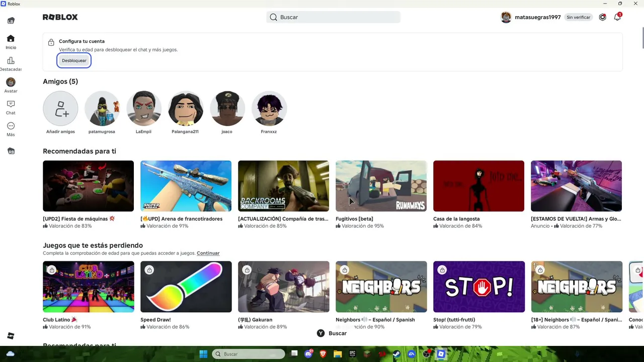Open the Gakuran game thumbnail
This screenshot has width=644, height=362.
[283, 287]
